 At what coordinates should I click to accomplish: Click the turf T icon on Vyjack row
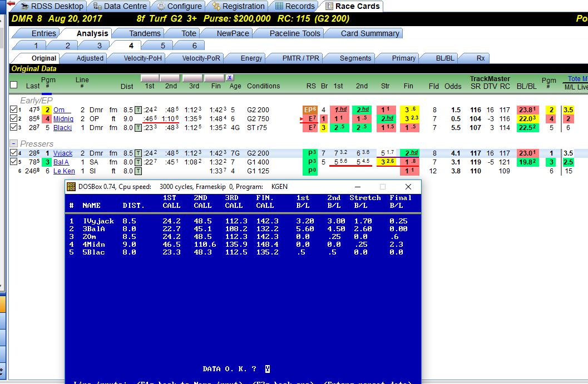coord(139,153)
